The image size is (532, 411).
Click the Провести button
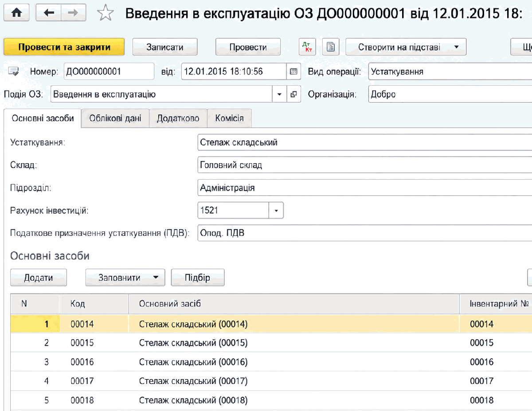[x=248, y=47]
